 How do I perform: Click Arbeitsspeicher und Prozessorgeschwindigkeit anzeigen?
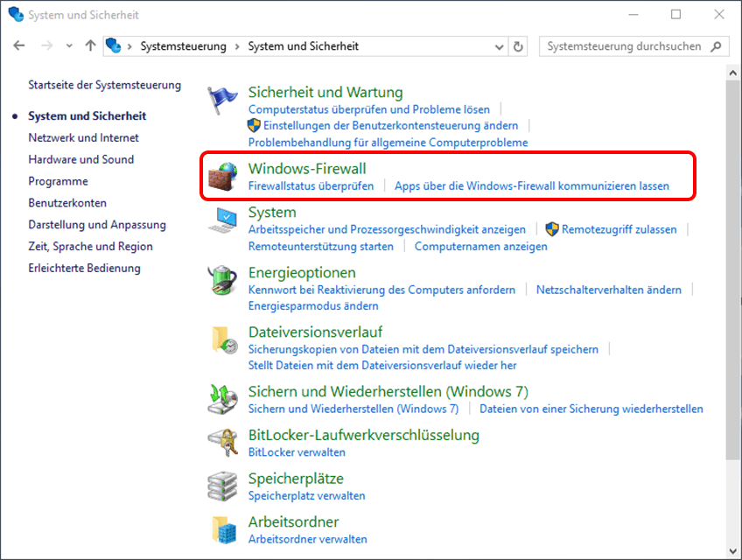[387, 229]
